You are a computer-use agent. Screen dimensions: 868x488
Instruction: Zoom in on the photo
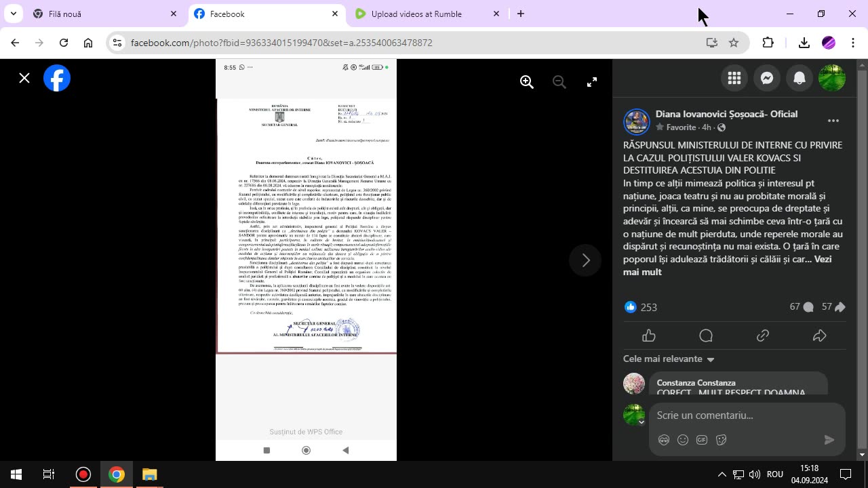tap(527, 82)
